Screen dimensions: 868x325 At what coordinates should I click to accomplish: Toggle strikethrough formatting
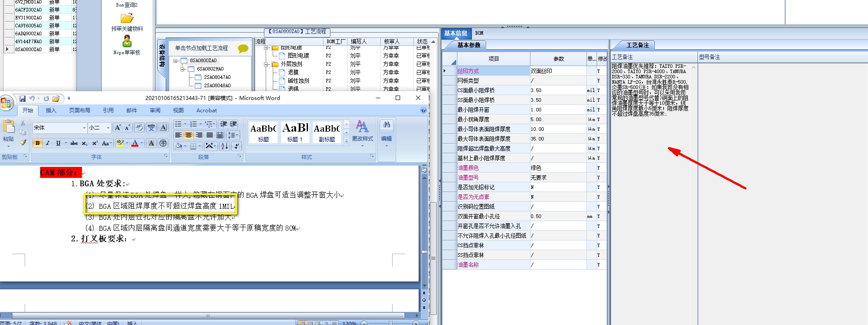tap(74, 143)
